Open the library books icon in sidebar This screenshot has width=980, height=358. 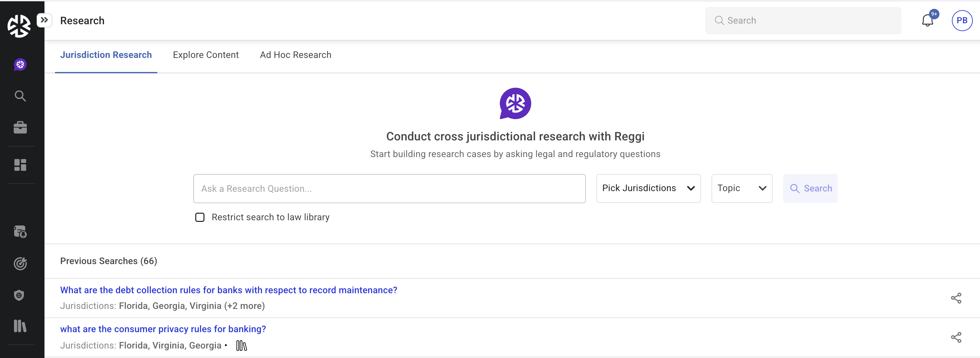pos(20,326)
